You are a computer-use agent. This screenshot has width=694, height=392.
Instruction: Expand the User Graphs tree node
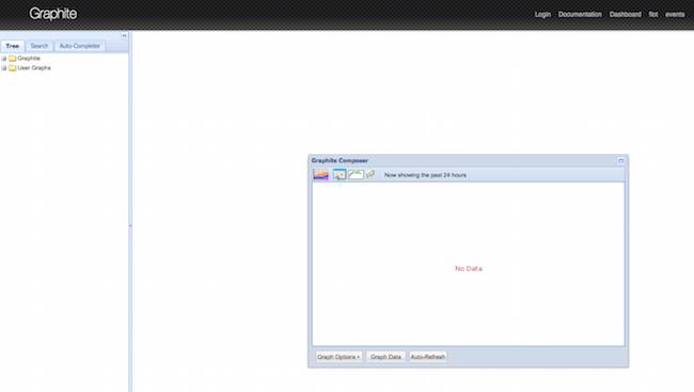(x=4, y=68)
